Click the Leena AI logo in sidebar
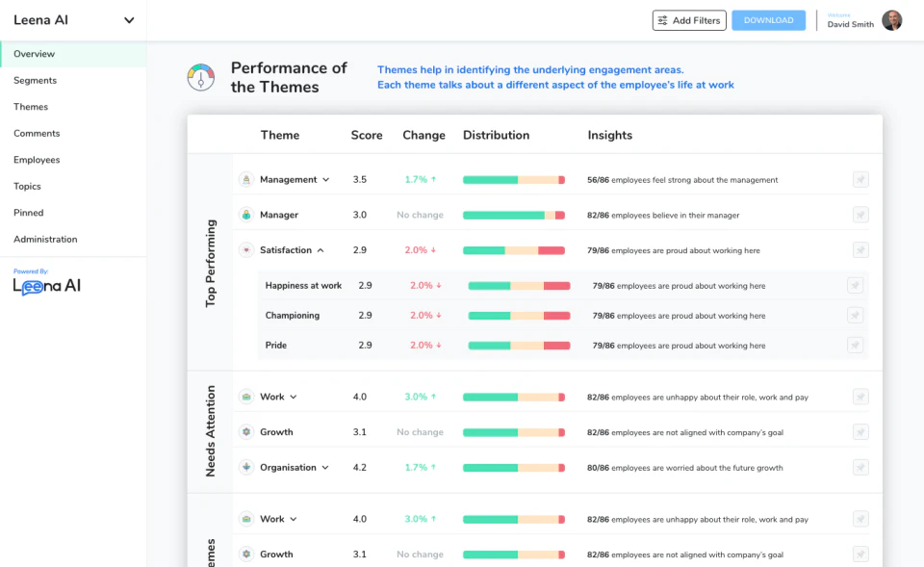 46,286
